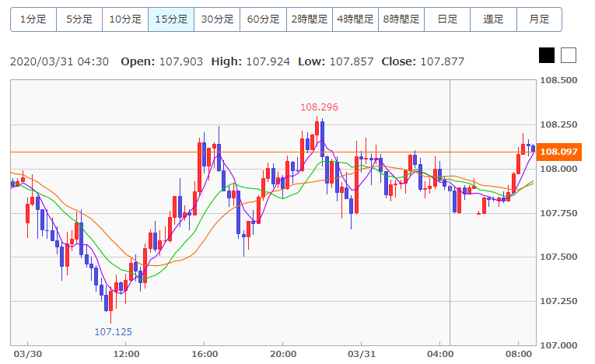
Task: Click the 2020/03/31 04:30 timestamp
Action: pos(59,62)
